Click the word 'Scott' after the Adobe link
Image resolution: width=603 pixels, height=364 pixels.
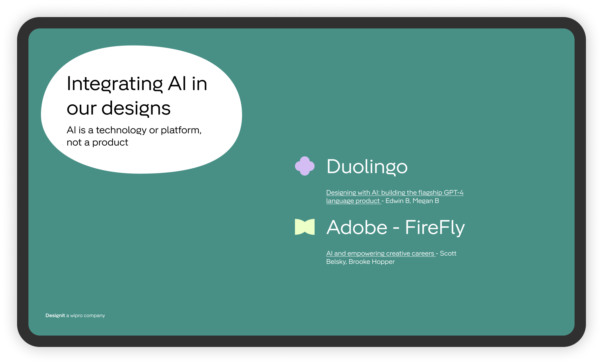pos(448,253)
